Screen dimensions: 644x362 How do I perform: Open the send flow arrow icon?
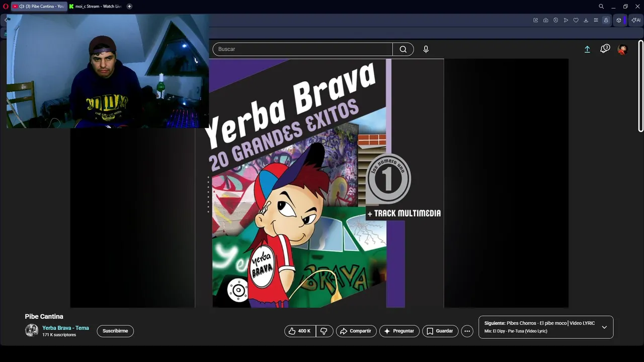566,20
